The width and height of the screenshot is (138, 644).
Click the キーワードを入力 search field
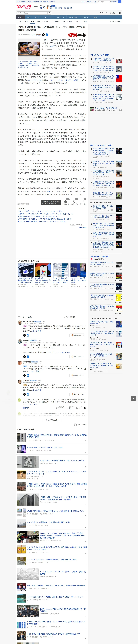pyautogui.click(x=32, y=13)
